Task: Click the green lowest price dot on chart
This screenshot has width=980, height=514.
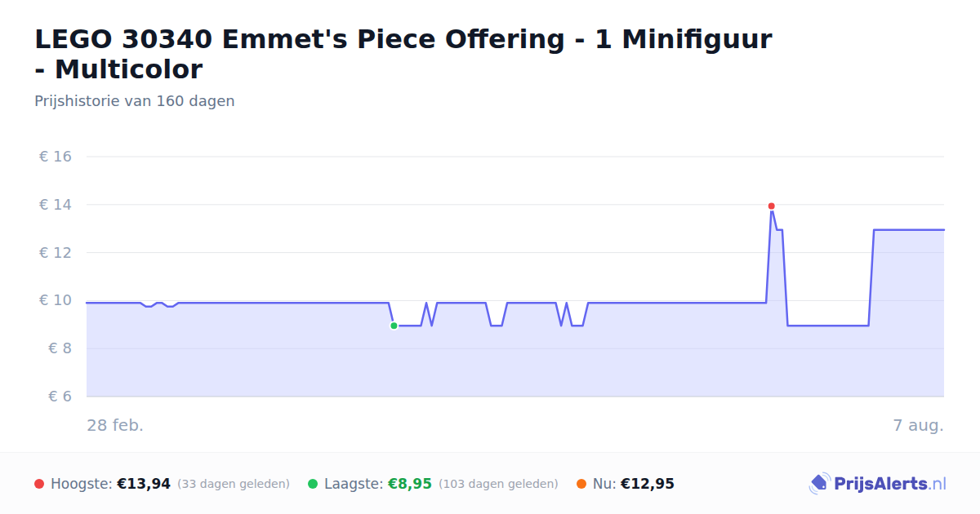Action: coord(394,326)
